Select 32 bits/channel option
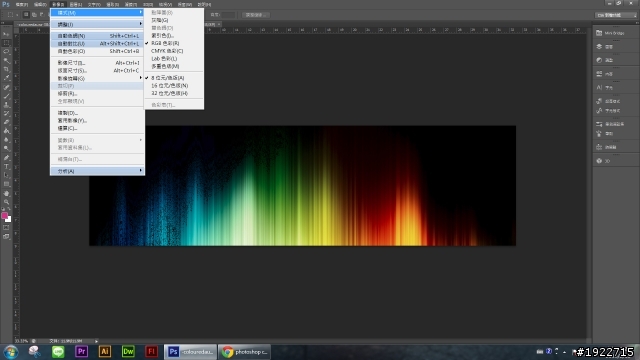This screenshot has width=640, height=360. pyautogui.click(x=174, y=93)
